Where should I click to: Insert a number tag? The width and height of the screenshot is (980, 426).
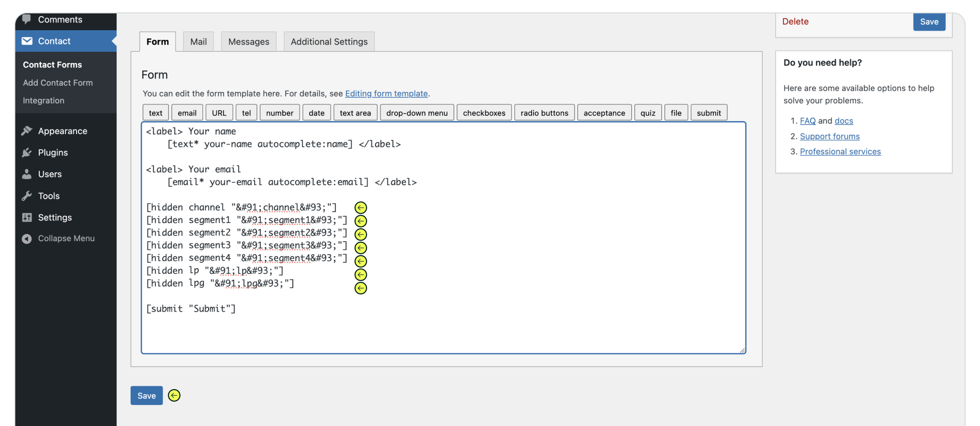coord(280,112)
